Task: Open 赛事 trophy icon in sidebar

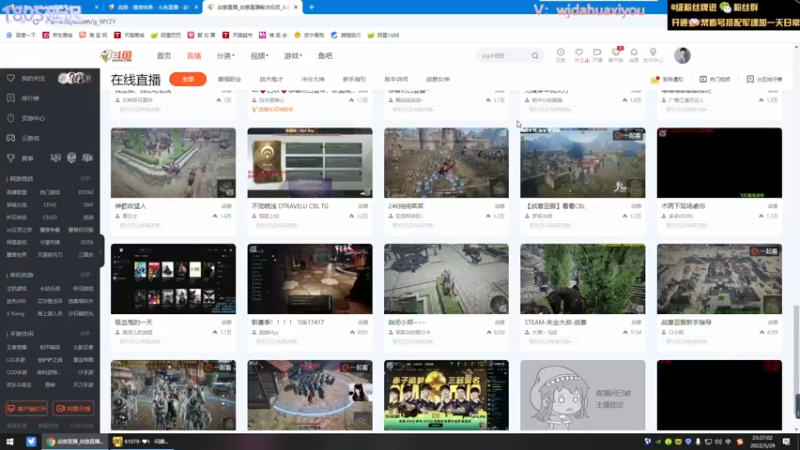Action: tap(11, 158)
